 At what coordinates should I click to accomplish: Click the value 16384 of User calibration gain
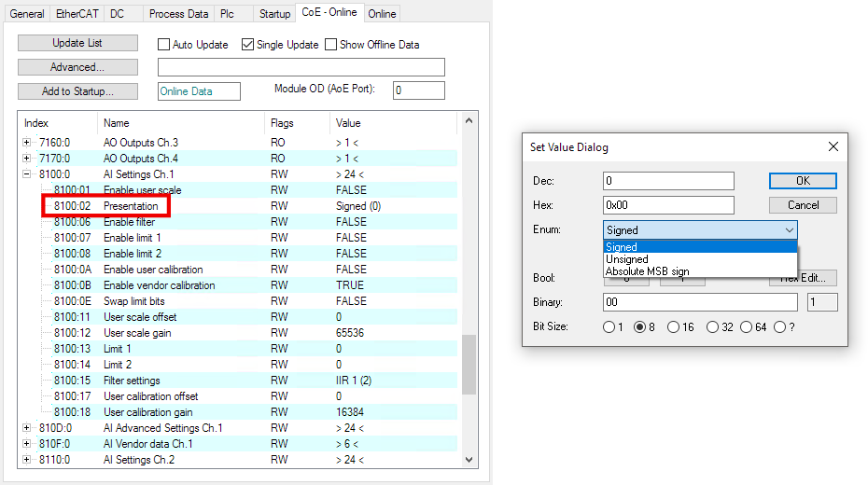(x=350, y=412)
